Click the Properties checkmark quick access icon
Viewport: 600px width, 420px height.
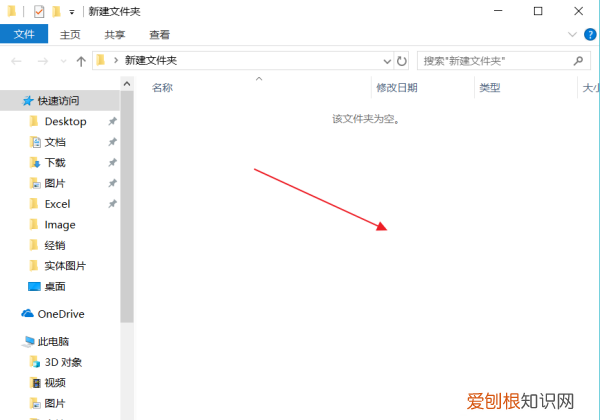click(39, 12)
